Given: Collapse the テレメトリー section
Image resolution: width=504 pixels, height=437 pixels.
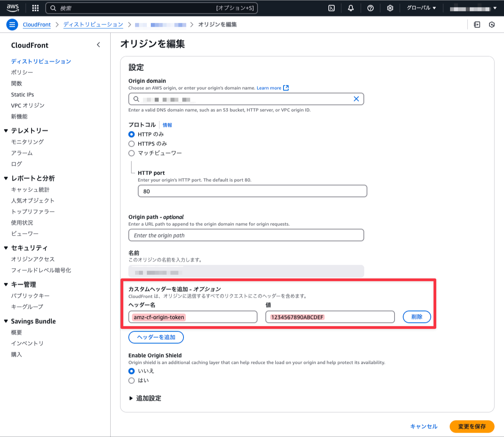Looking at the screenshot, I should pyautogui.click(x=6, y=131).
